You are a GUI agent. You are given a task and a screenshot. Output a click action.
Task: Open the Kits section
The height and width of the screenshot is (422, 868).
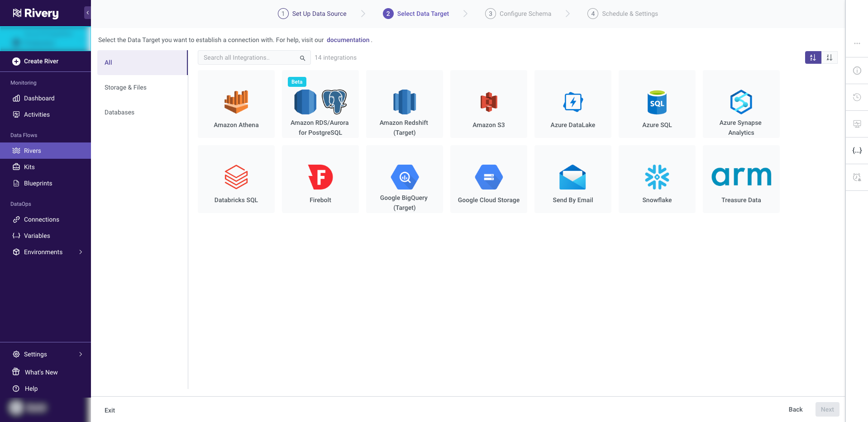point(45,167)
